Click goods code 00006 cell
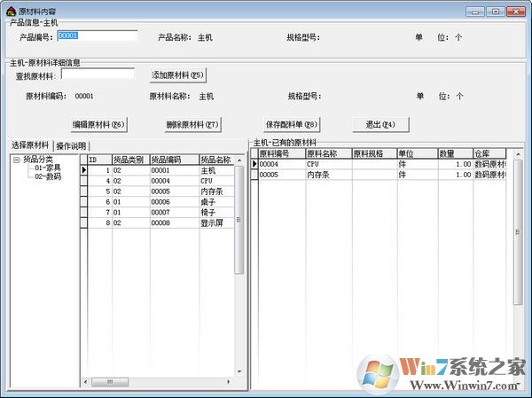The image size is (532, 398). point(175,202)
